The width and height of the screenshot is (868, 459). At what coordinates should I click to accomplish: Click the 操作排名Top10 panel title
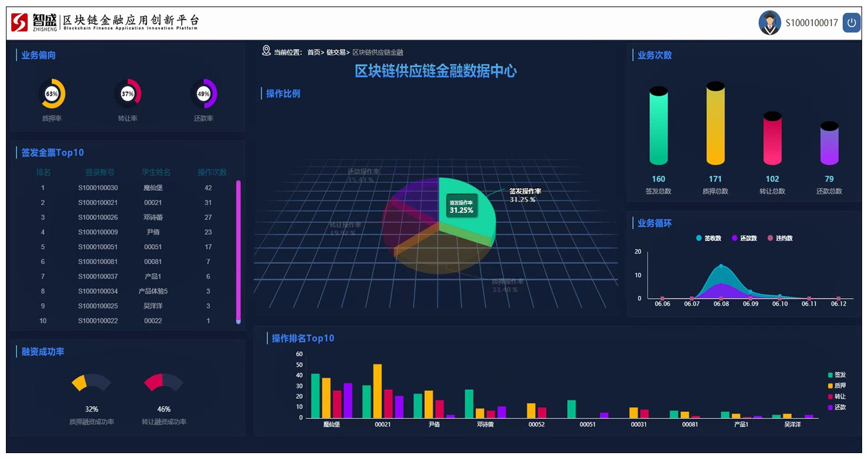(x=303, y=338)
